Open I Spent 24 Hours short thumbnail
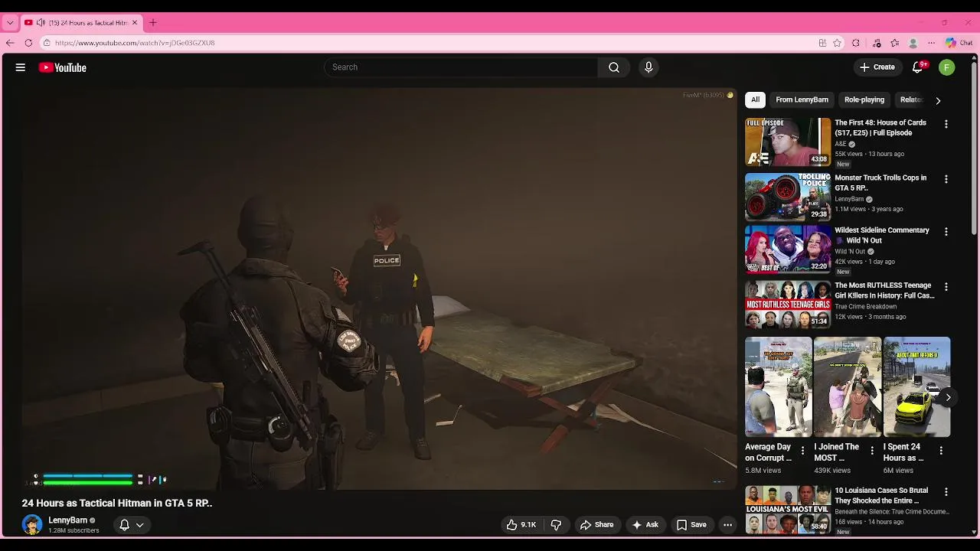 (917, 387)
